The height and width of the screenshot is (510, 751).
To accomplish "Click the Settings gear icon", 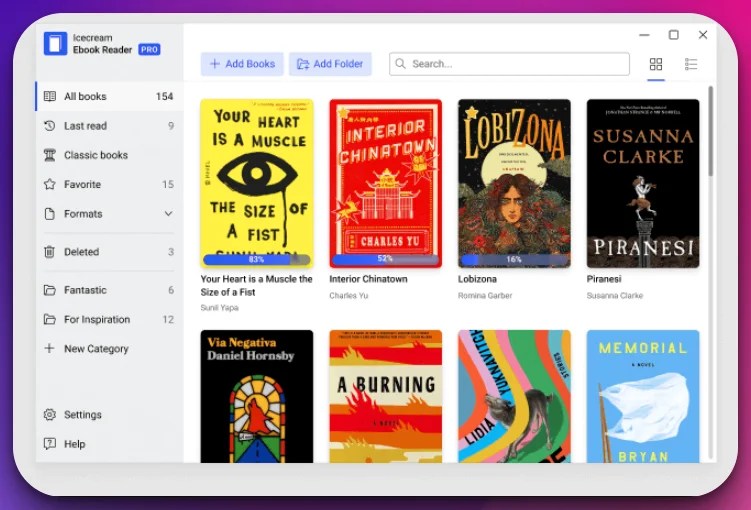I will point(49,414).
